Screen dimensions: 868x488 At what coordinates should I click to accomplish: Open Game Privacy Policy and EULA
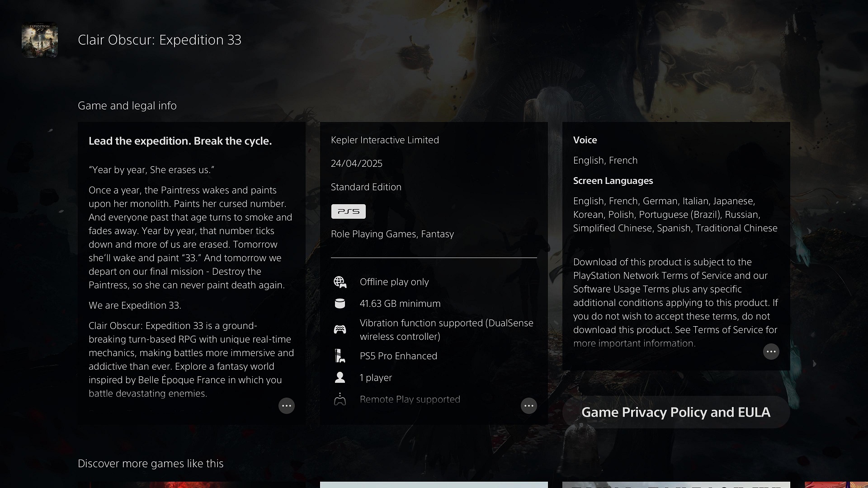pos(676,412)
